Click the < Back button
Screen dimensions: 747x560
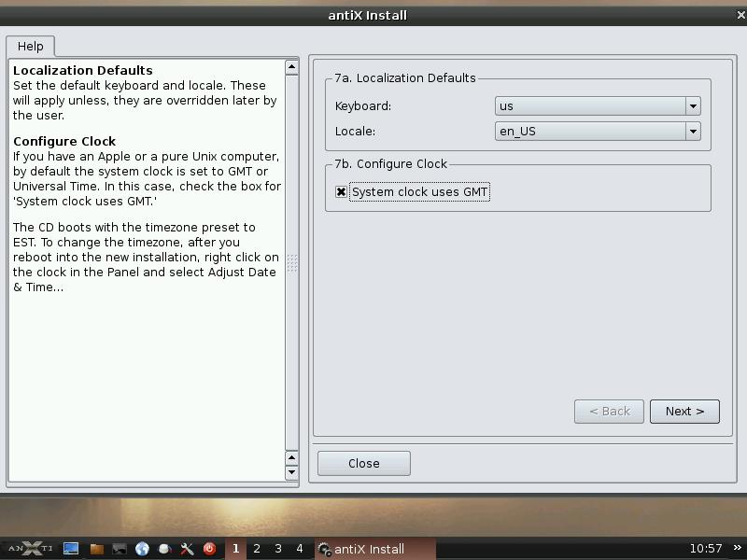click(x=609, y=412)
